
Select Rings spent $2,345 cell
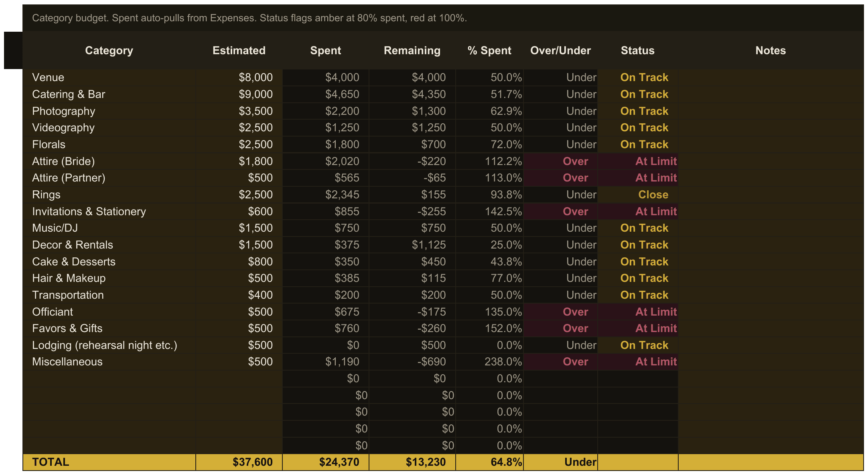point(326,195)
